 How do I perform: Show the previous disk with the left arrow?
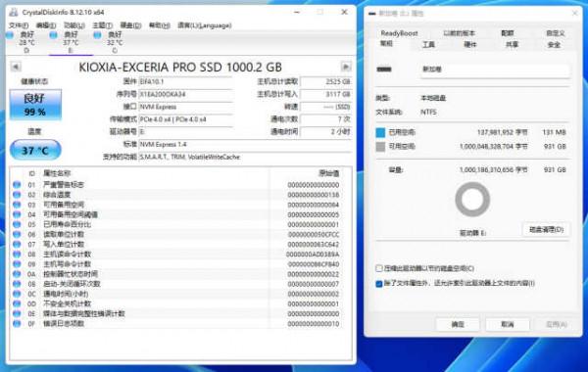pyautogui.click(x=16, y=67)
